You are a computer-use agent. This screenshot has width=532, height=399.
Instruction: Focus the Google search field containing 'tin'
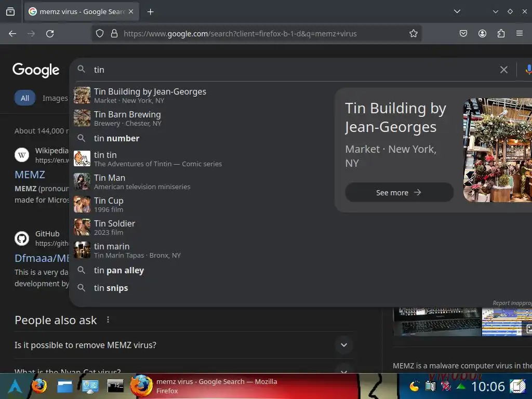tap(292, 70)
